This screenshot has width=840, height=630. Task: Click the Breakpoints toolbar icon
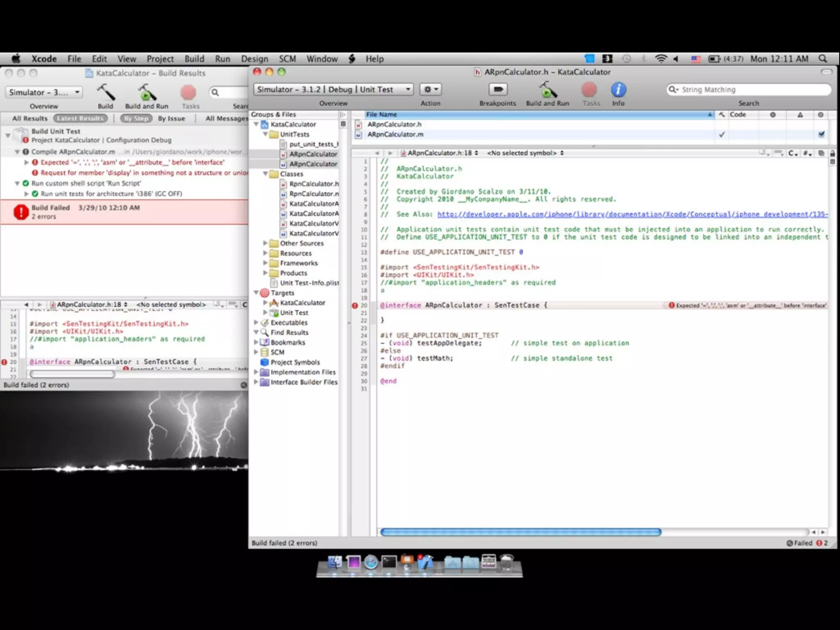point(498,90)
